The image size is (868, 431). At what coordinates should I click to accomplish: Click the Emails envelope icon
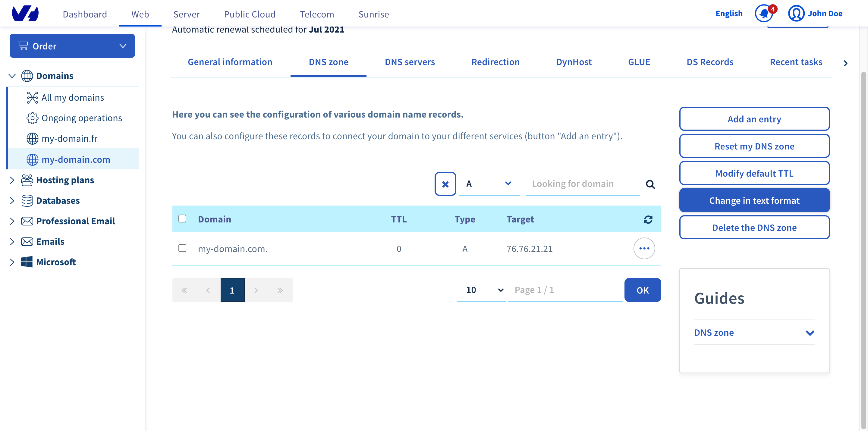point(27,242)
